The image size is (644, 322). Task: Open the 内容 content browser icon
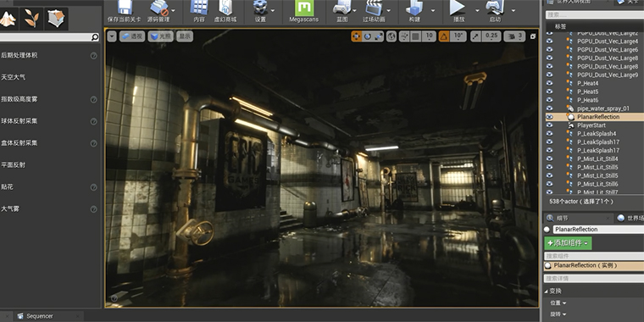pos(199,7)
